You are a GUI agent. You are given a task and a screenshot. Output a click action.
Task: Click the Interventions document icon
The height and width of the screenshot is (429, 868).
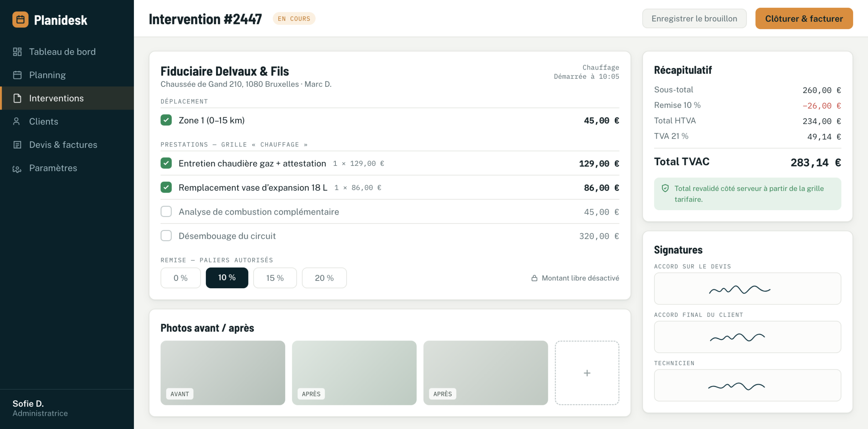[x=17, y=98]
